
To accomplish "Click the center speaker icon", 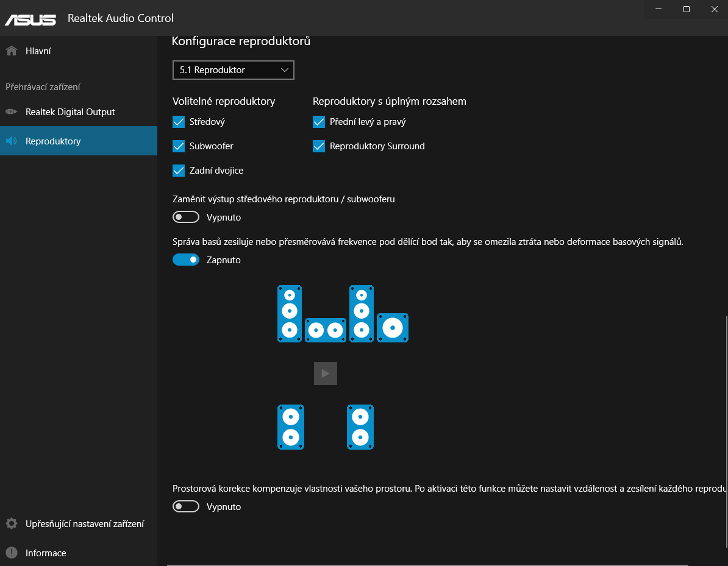I will pos(326,330).
